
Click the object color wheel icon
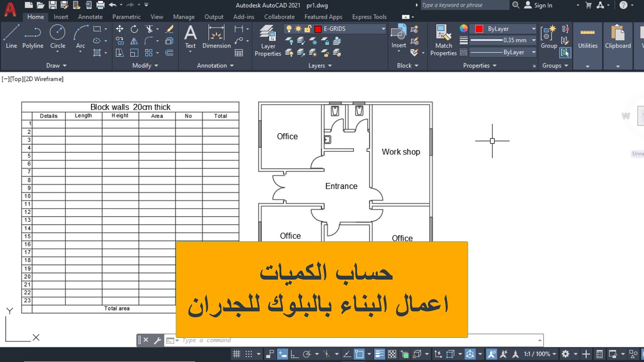[463, 29]
